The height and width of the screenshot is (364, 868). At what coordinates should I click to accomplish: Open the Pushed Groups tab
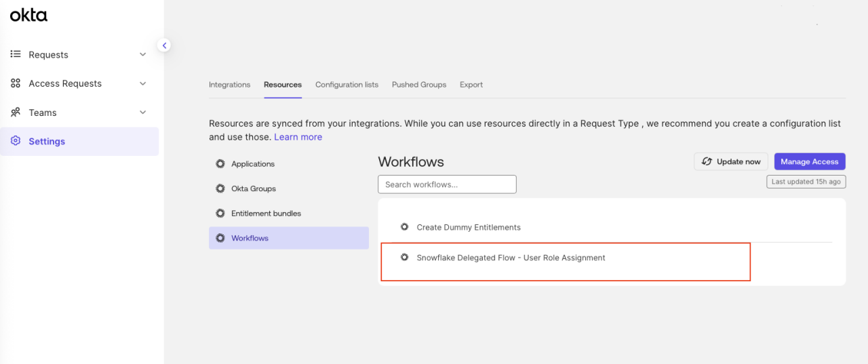click(419, 85)
